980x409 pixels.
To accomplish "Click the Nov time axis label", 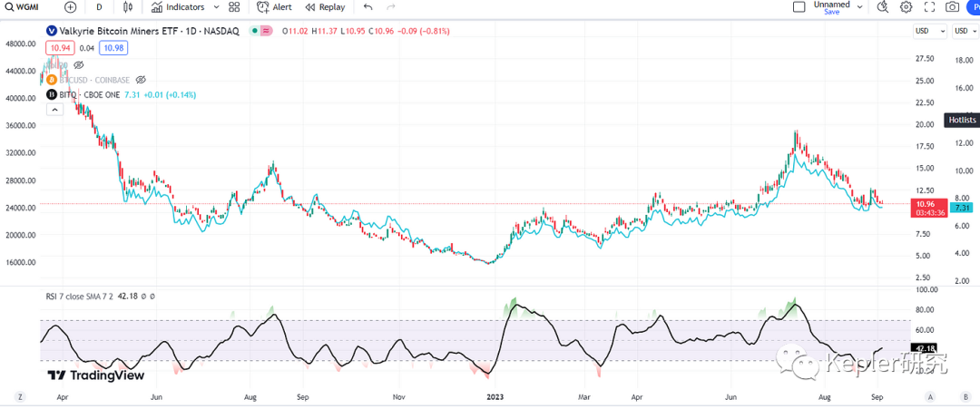I will [x=399, y=396].
